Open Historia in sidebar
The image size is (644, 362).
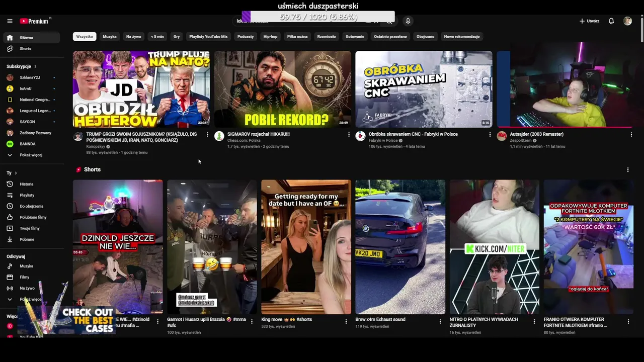[31, 184]
